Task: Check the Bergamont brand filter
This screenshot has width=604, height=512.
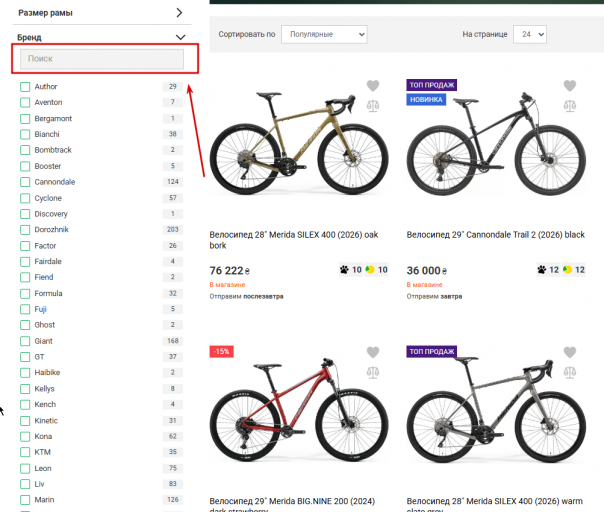Action: click(x=25, y=119)
